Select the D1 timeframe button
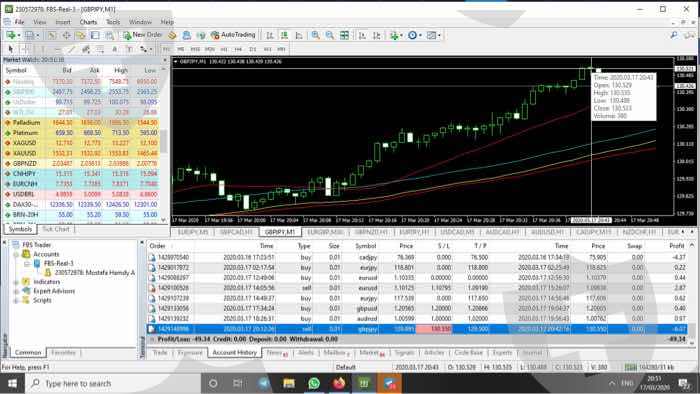The height and width of the screenshot is (394, 700). tap(253, 49)
